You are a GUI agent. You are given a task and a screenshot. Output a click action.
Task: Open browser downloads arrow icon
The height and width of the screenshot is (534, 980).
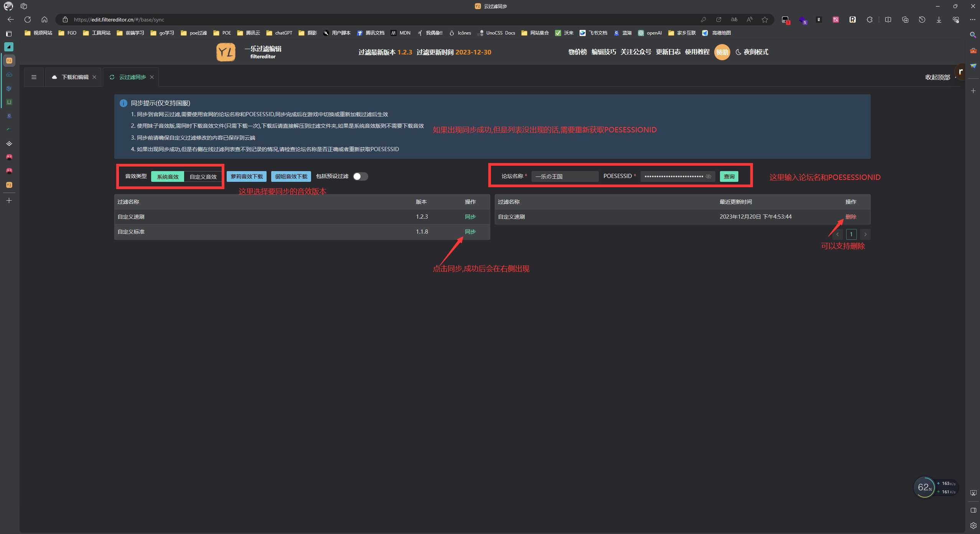939,20
